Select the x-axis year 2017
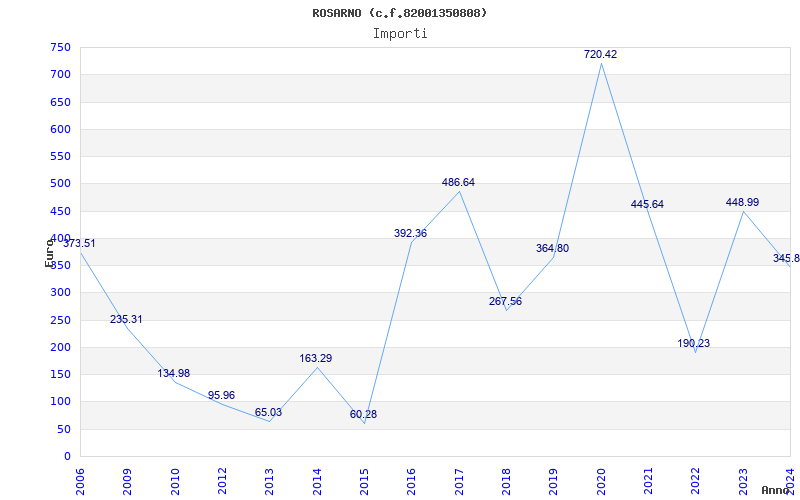This screenshot has width=800, height=500. tap(459, 482)
